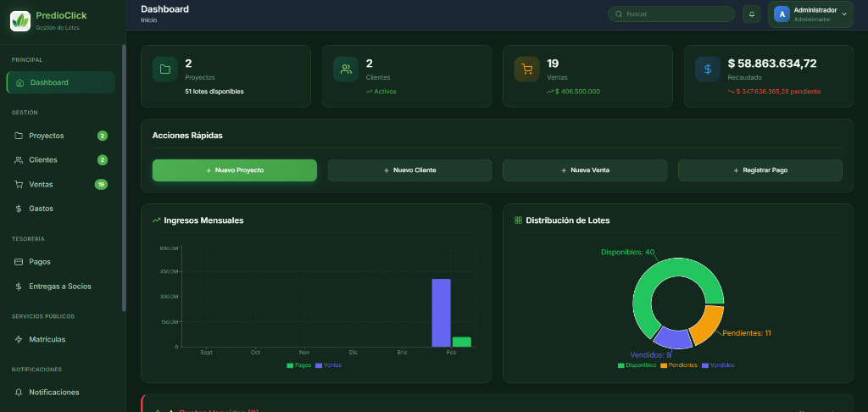The width and height of the screenshot is (868, 412).
Task: Click the Inicio breadcrumb under Dashboard
Action: (x=149, y=20)
